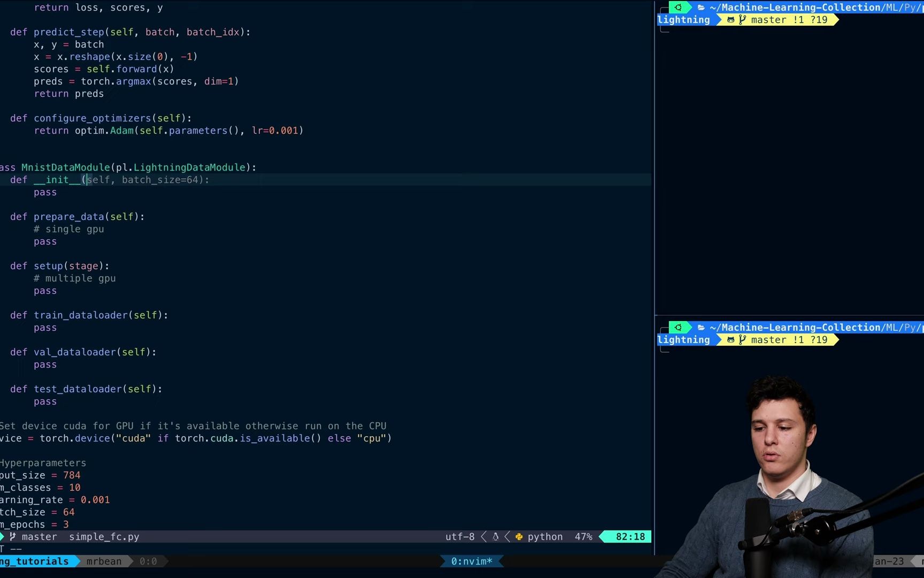Screen dimensions: 924x578
Task: Click the green OS icon in the lower terminal prompt
Action: [678, 328]
